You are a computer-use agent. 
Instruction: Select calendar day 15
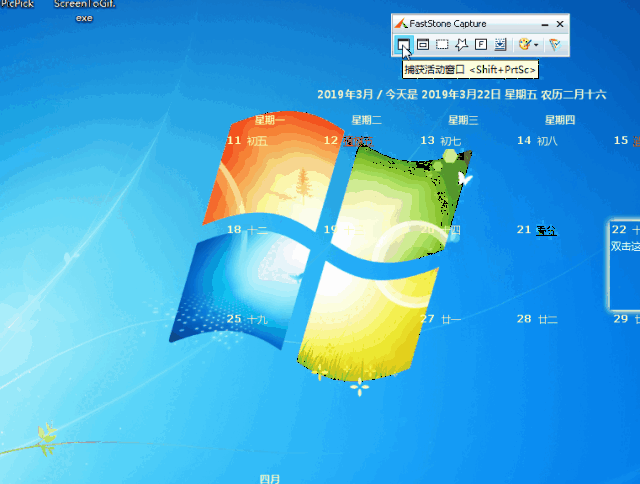pos(627,141)
